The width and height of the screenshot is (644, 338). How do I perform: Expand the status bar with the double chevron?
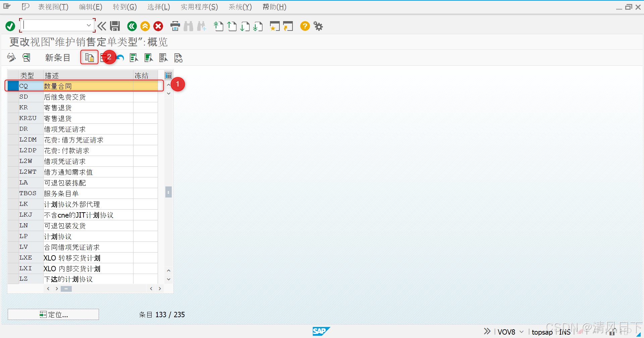pos(486,331)
